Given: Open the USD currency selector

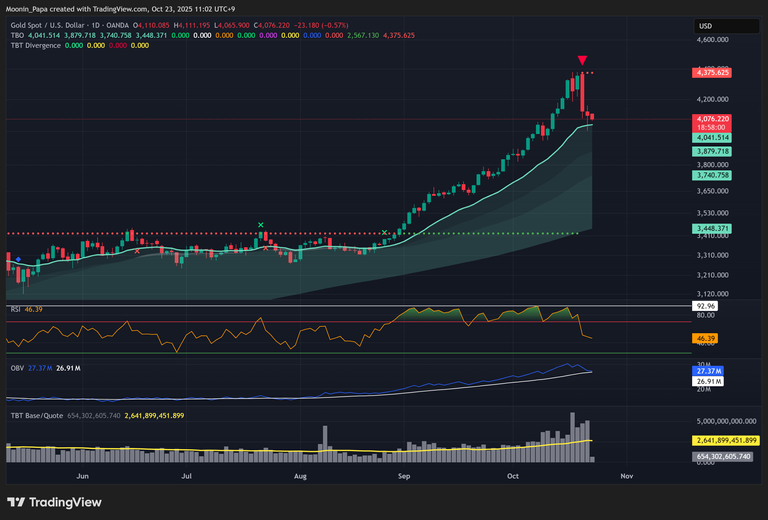Looking at the screenshot, I should (x=705, y=26).
